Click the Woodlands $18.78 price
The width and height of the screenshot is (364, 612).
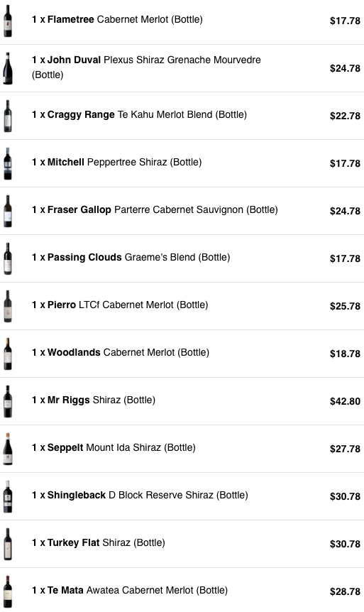345,354
